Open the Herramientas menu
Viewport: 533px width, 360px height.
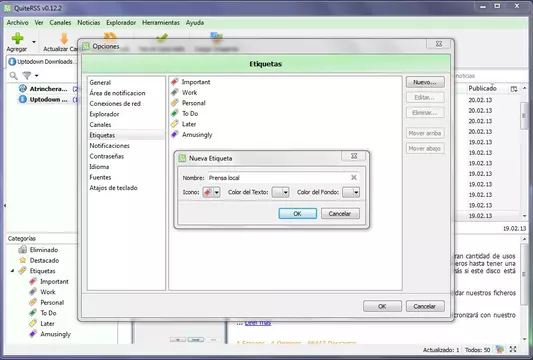point(161,22)
